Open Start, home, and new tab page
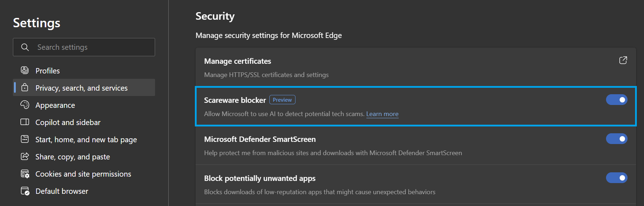The image size is (644, 206). [x=84, y=139]
